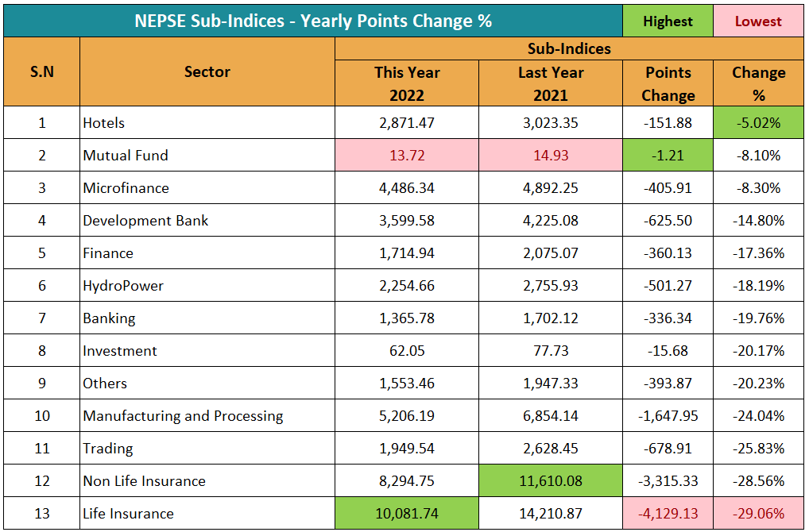Select the Change % column header

[758, 83]
